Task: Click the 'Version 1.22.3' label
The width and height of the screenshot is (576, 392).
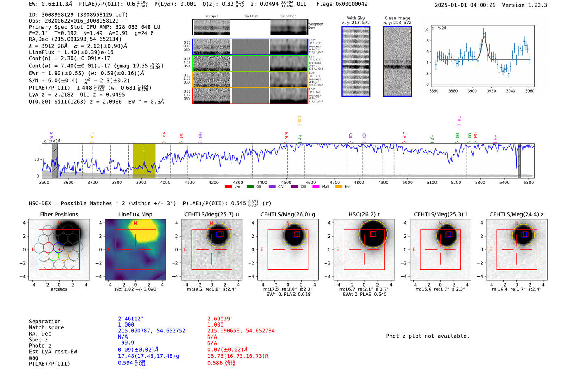Action: coord(525,5)
